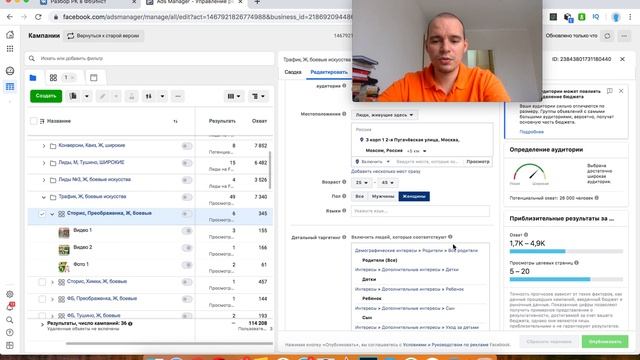This screenshot has height=360, width=640.
Task: Select the campaigns table icon in sidebar
Action: click(10, 87)
